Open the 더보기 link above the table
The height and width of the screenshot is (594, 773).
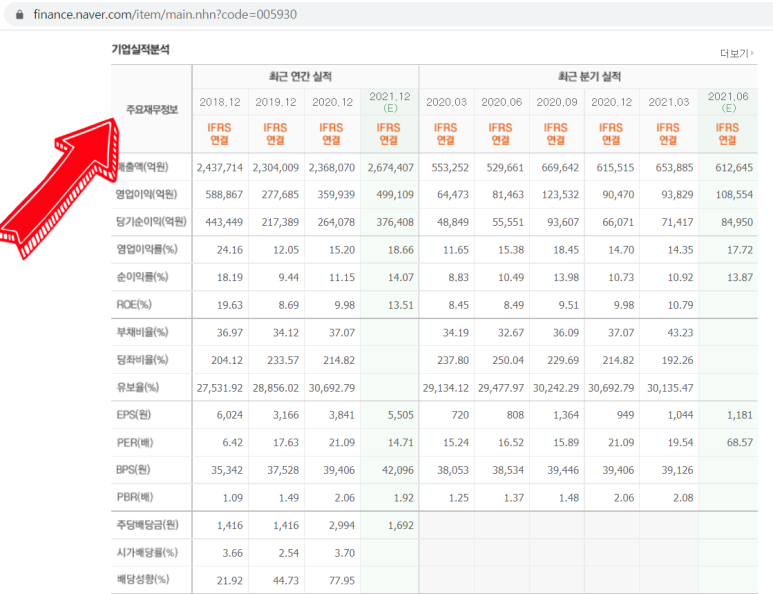point(734,53)
